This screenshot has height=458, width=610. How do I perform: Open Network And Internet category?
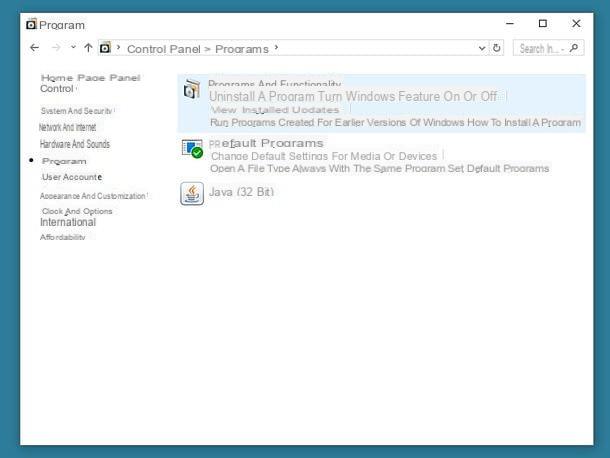click(x=67, y=127)
